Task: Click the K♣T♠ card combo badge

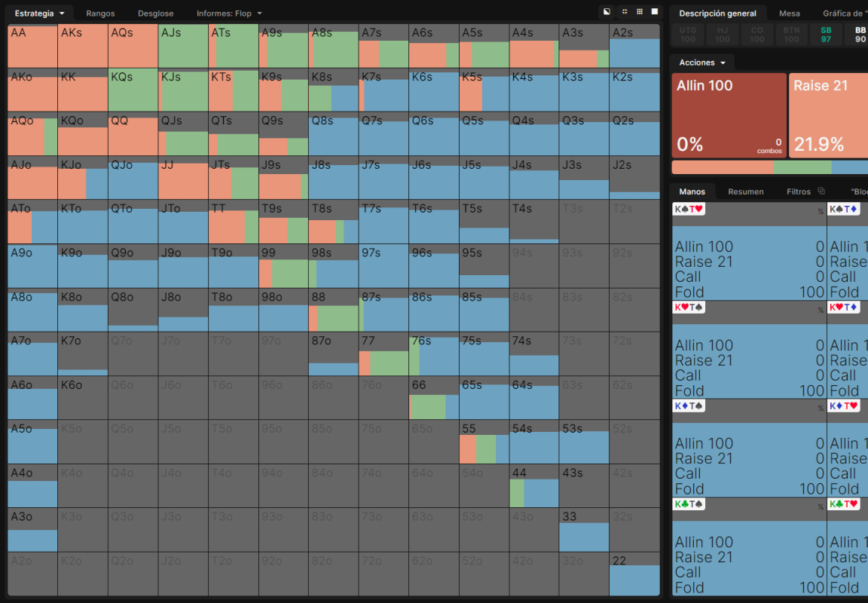Action: pos(689,504)
